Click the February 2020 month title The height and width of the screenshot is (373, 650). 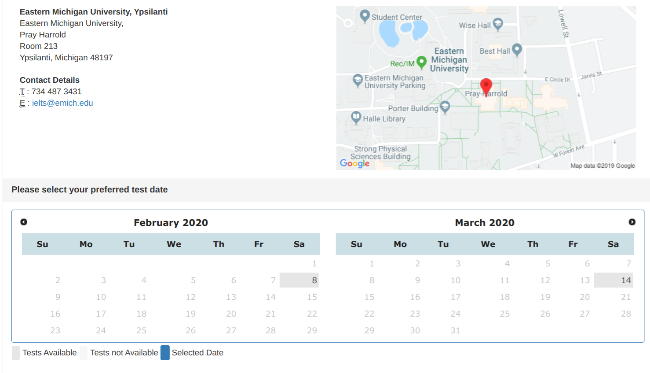point(171,223)
